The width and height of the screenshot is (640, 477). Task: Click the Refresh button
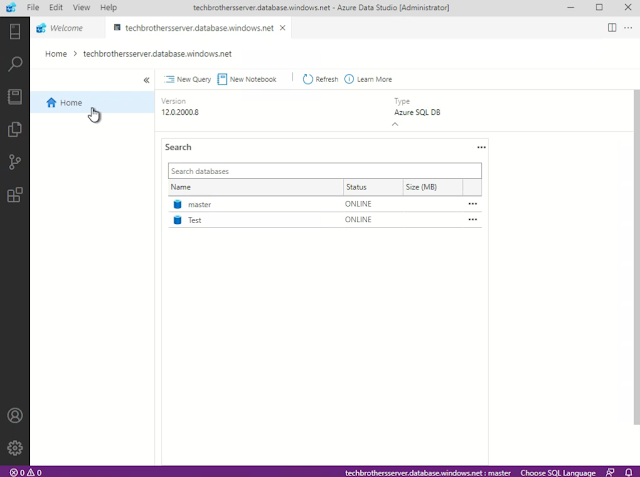click(x=320, y=79)
